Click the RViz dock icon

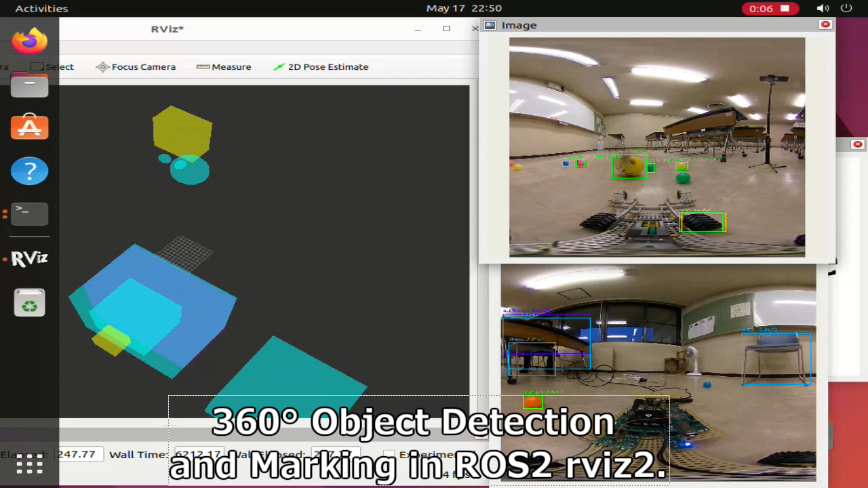click(x=29, y=258)
